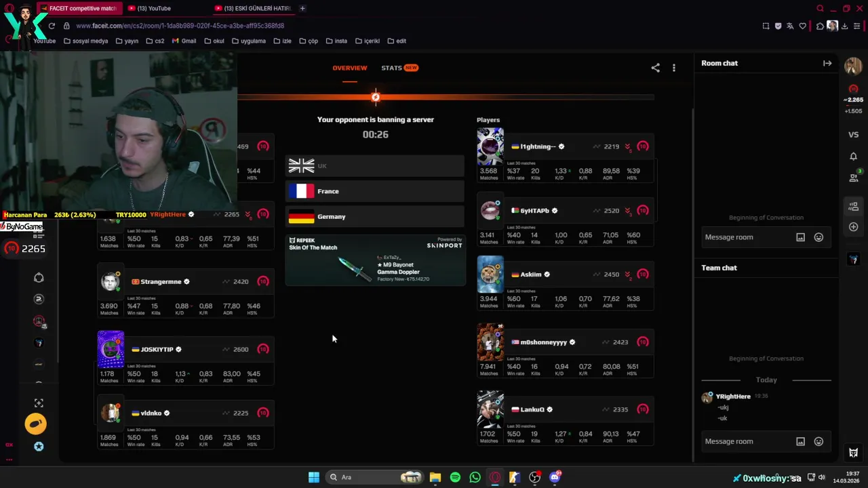
Task: Open LankuQ player profile
Action: pyautogui.click(x=532, y=409)
